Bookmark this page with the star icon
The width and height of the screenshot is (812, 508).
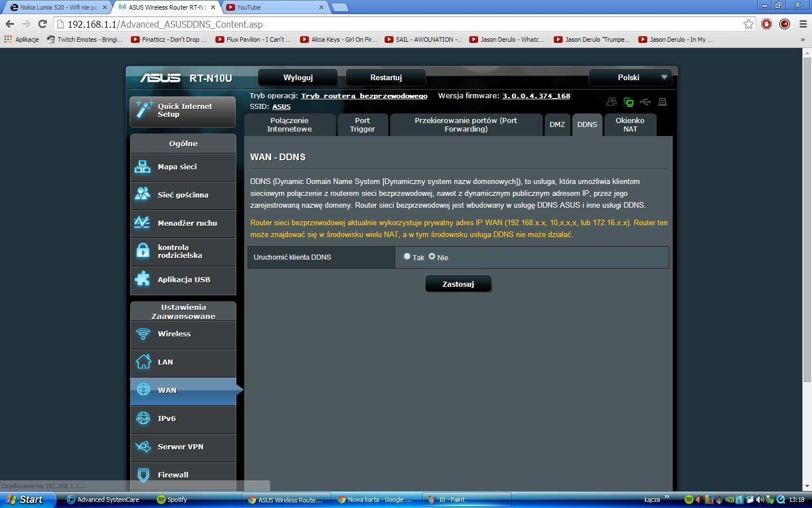pos(748,24)
